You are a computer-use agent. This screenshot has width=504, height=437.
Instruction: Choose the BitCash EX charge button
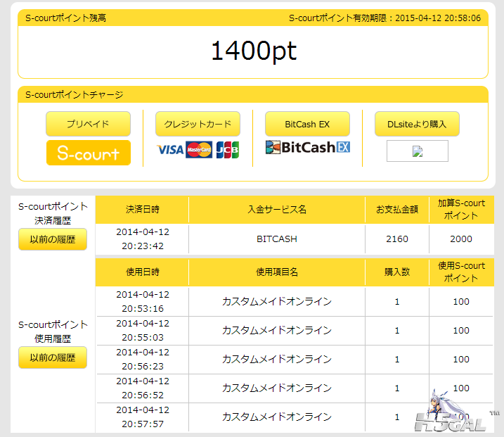tap(307, 124)
